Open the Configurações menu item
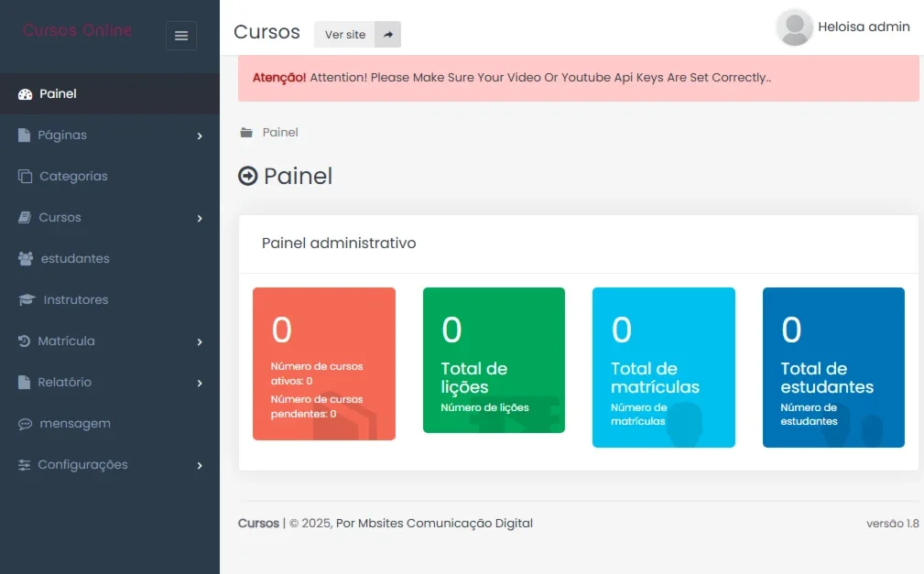Image resolution: width=924 pixels, height=574 pixels. coord(110,465)
